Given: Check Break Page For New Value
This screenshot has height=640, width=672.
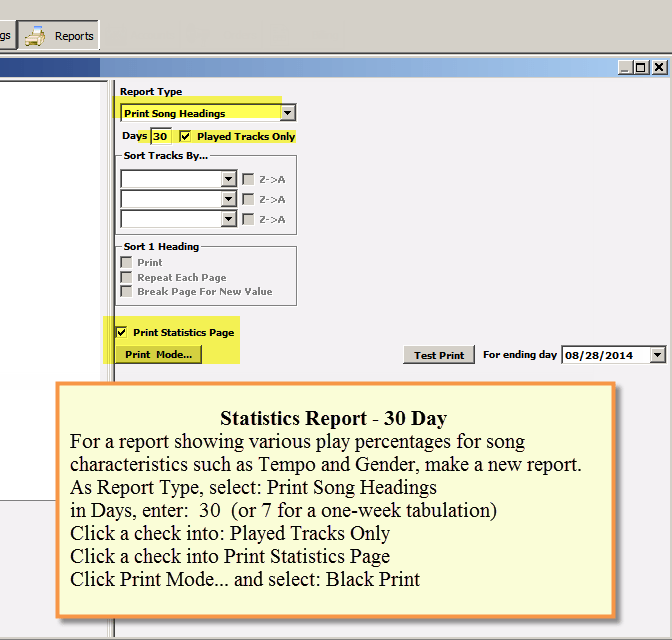Looking at the screenshot, I should pos(126,291).
